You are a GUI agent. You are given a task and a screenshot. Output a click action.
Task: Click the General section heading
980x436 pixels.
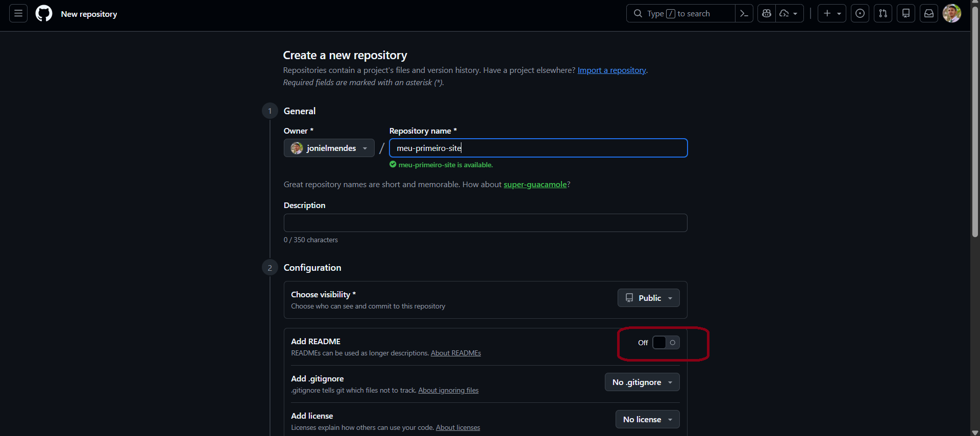point(300,111)
